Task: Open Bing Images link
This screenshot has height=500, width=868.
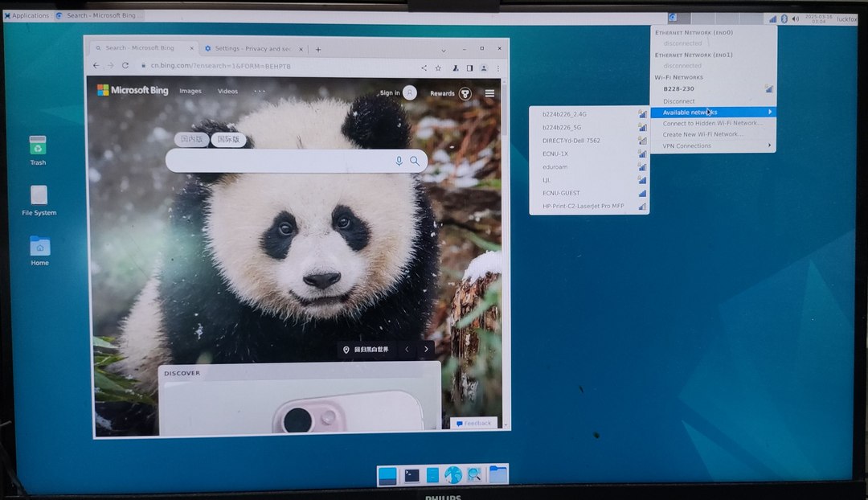Action: click(190, 91)
